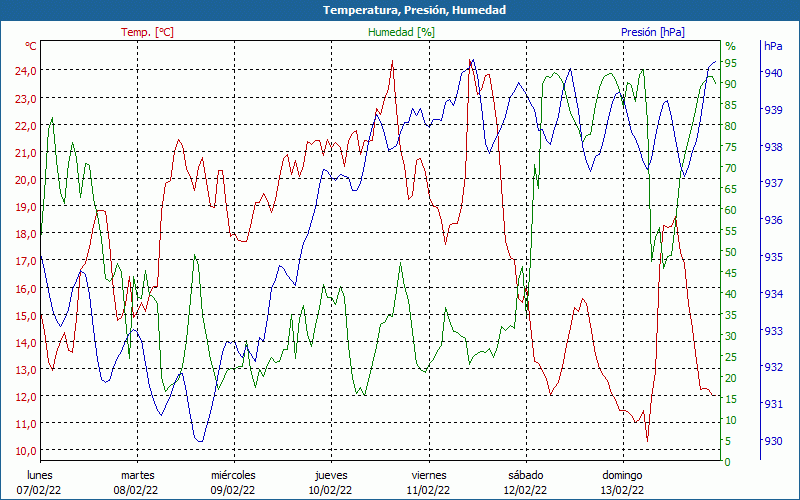Click the blue hPa unit label
This screenshot has width=800, height=500.
tap(773, 46)
